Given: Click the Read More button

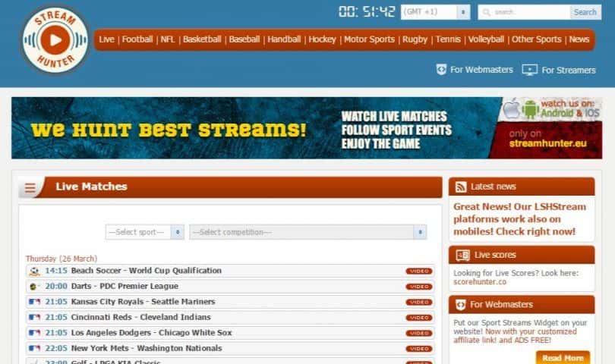Looking at the screenshot, I should pos(563,357).
